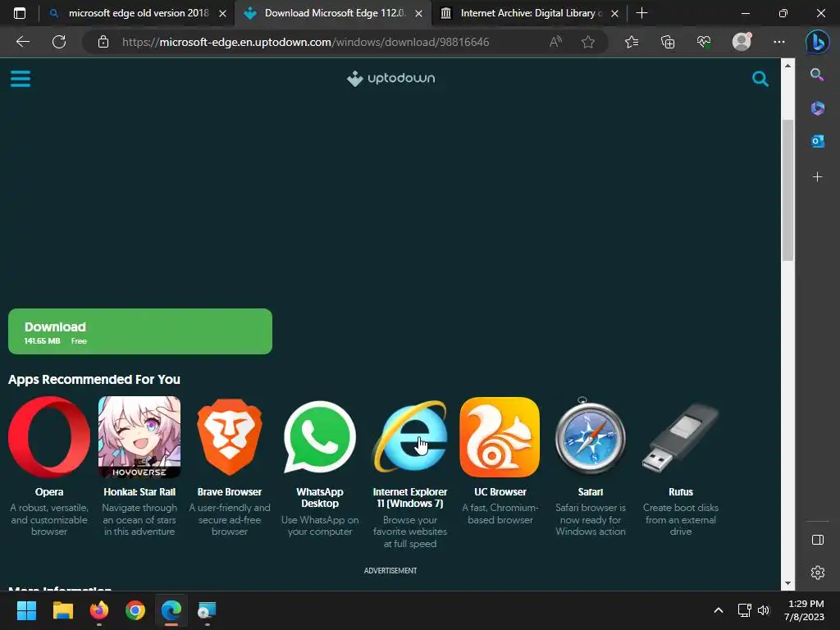This screenshot has width=840, height=630.
Task: Open the Uptodown hamburger menu
Action: click(21, 79)
